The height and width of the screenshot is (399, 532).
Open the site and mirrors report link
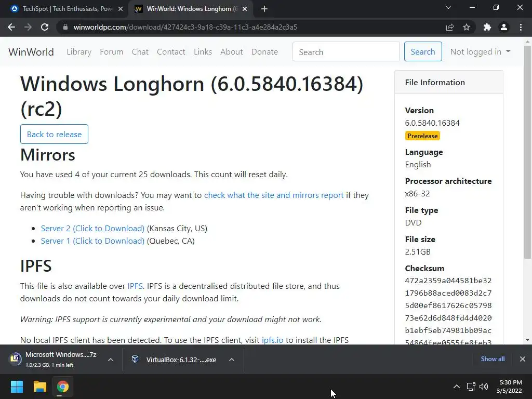(x=274, y=195)
